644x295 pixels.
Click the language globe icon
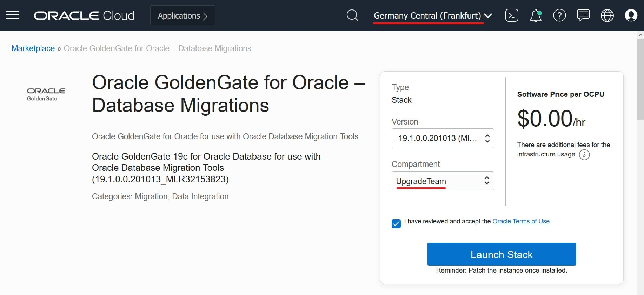(x=607, y=15)
